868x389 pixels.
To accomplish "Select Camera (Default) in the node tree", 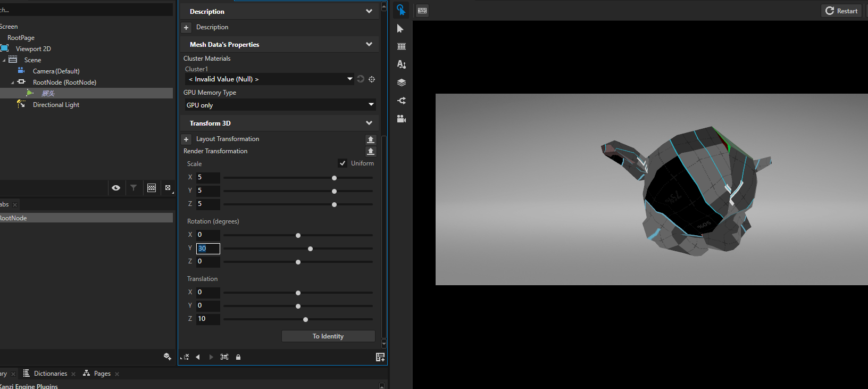I will click(56, 71).
